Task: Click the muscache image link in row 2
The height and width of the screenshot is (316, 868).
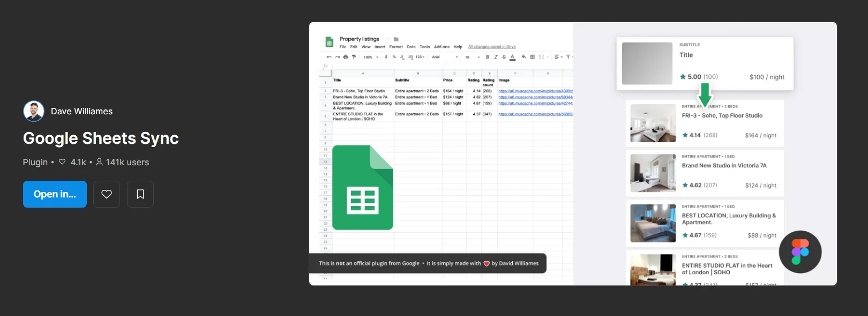Action: coord(535,91)
